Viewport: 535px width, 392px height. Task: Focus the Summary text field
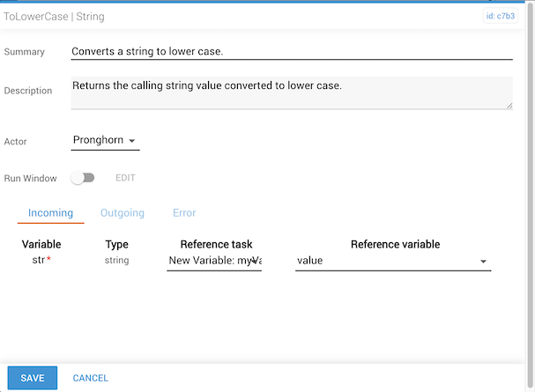(x=291, y=51)
